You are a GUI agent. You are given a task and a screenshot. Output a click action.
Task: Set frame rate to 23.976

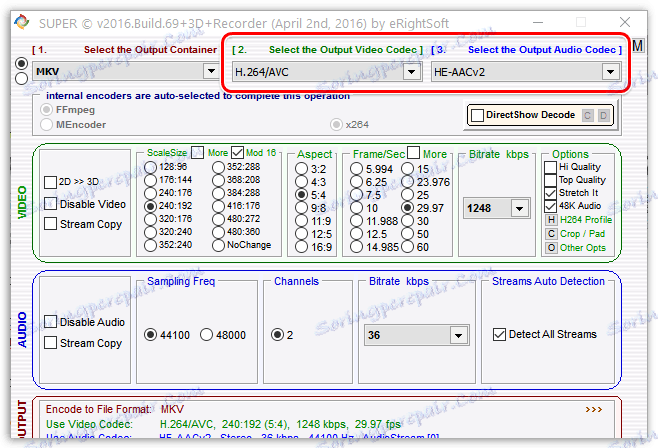(x=407, y=182)
